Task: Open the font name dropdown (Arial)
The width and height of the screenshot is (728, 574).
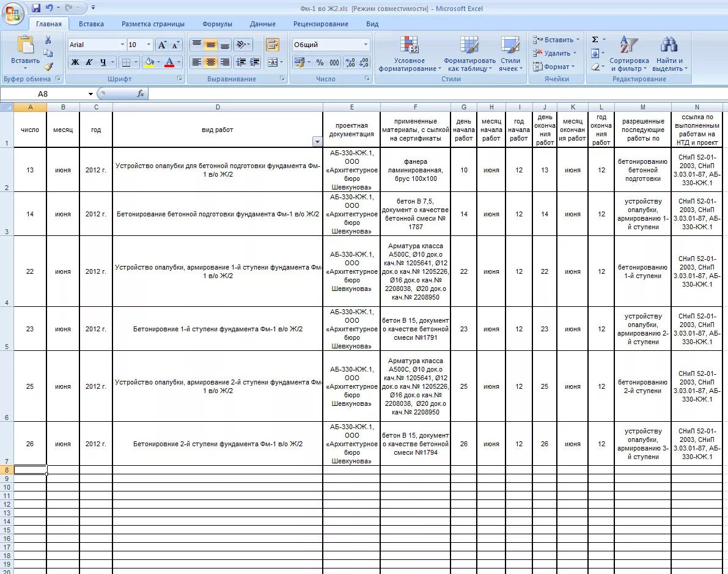Action: (x=123, y=45)
